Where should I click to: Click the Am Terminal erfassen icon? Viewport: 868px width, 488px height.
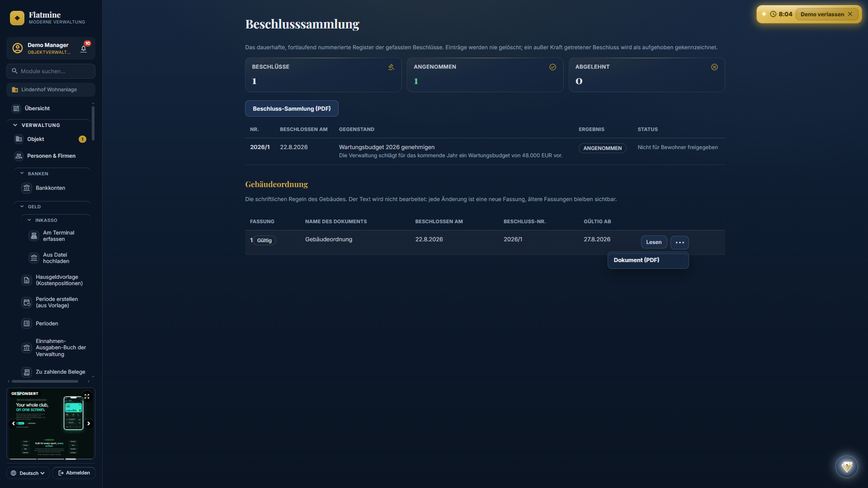click(x=34, y=236)
